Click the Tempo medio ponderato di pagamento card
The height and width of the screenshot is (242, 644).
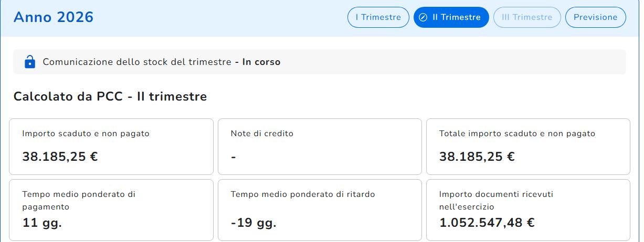(111, 210)
